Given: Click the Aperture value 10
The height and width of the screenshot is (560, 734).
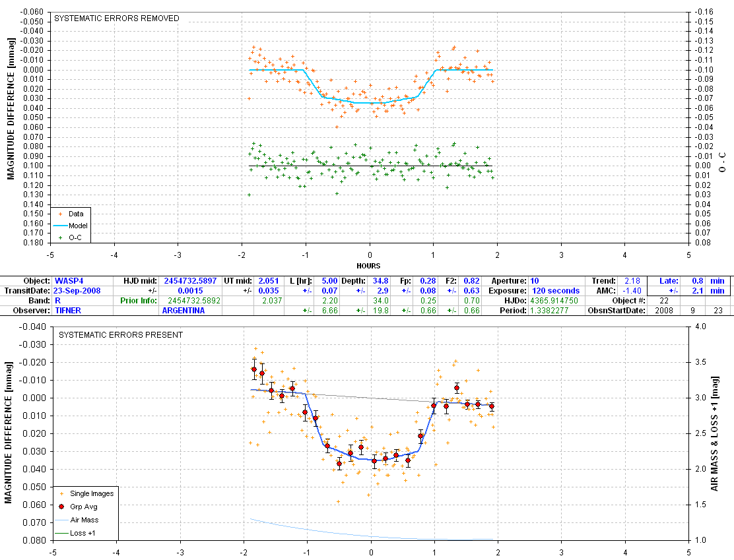Looking at the screenshot, I should point(535,281).
